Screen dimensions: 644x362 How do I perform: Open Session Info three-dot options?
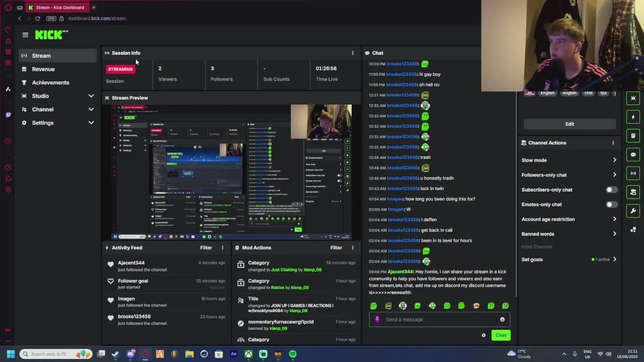[x=353, y=53]
